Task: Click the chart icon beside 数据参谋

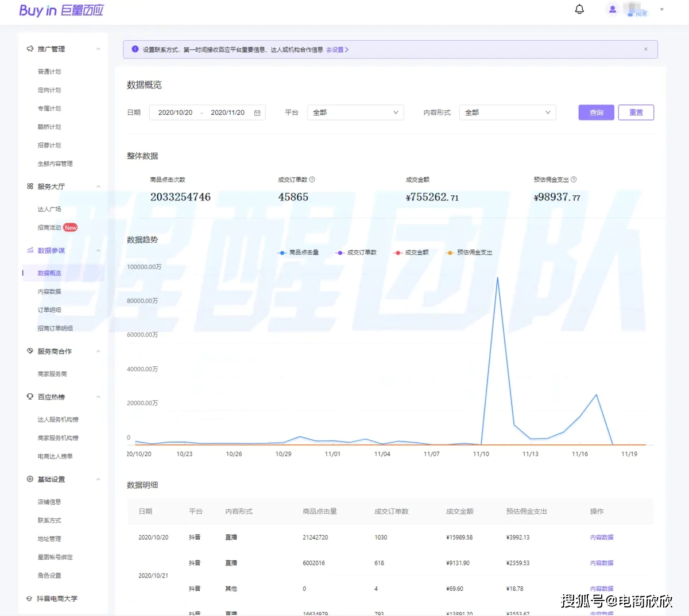Action: 30,250
